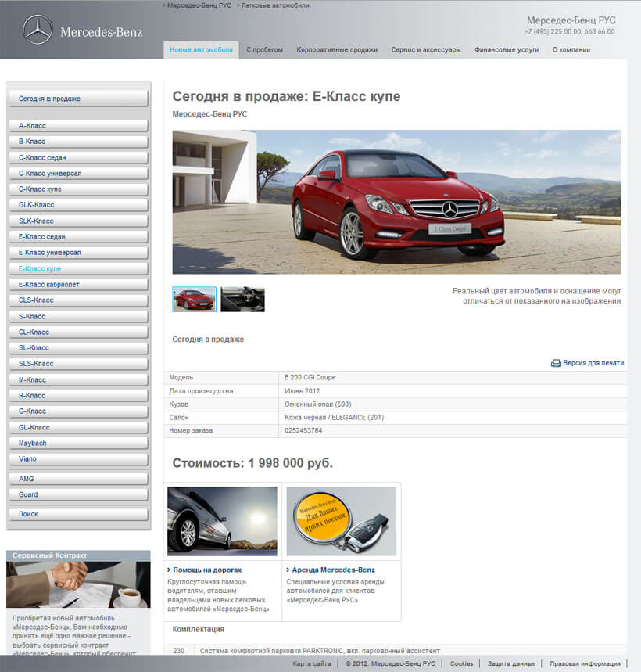Click the Кожа черная / ELEGANCE (201) value
Screen dimensions: 641x672
[334, 418]
